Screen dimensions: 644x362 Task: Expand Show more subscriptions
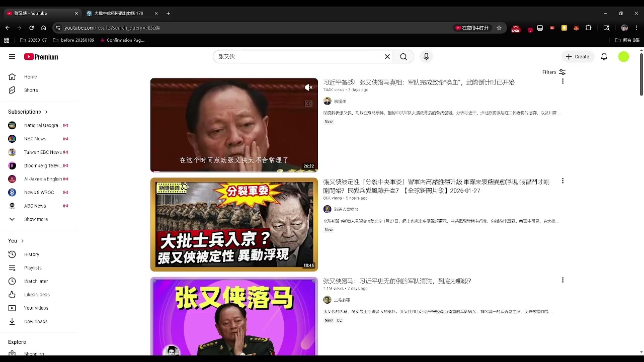pyautogui.click(x=38, y=219)
